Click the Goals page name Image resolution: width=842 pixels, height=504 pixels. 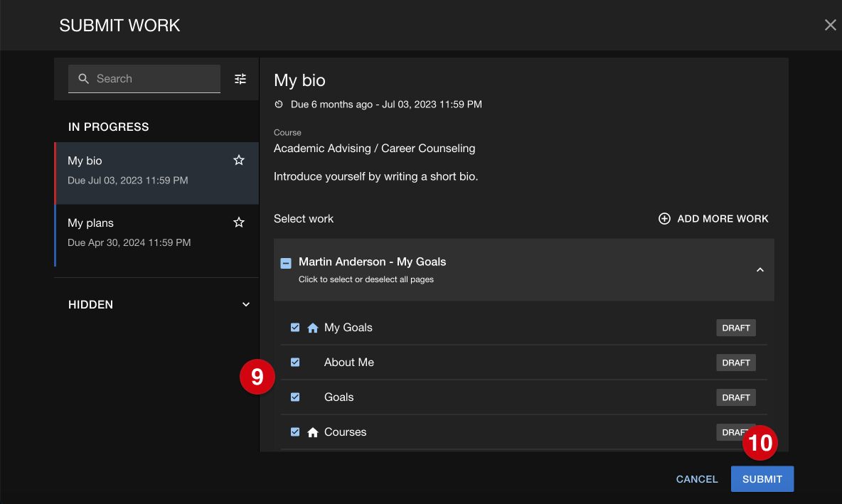click(339, 397)
